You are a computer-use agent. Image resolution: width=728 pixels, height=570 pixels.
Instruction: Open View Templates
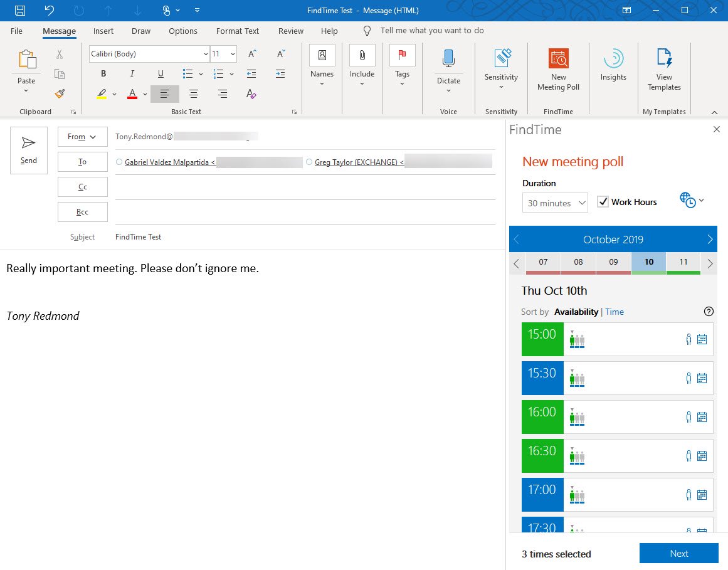click(664, 69)
